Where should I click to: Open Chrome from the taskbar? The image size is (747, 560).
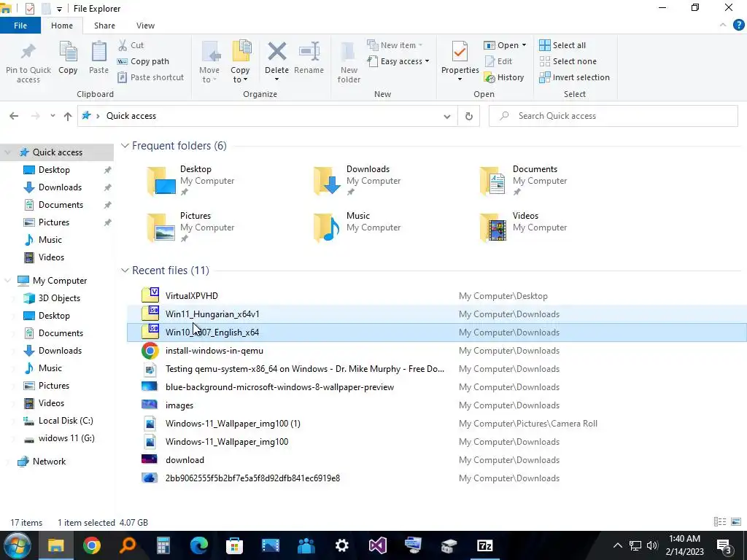[91, 545]
